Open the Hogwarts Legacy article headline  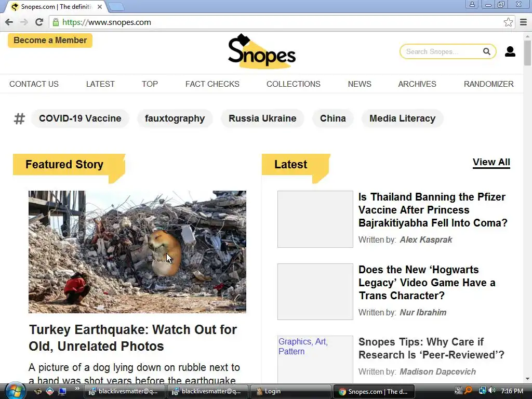pos(427,283)
